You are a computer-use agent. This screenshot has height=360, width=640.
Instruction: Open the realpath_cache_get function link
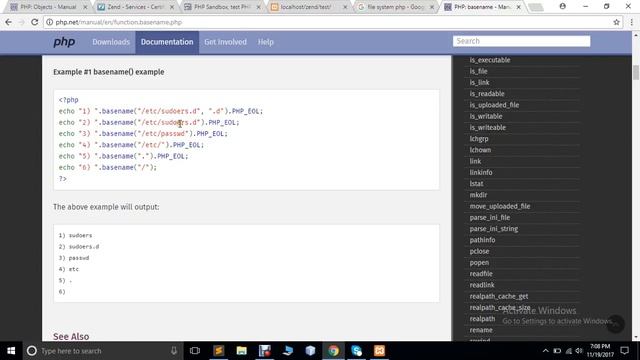point(498,296)
